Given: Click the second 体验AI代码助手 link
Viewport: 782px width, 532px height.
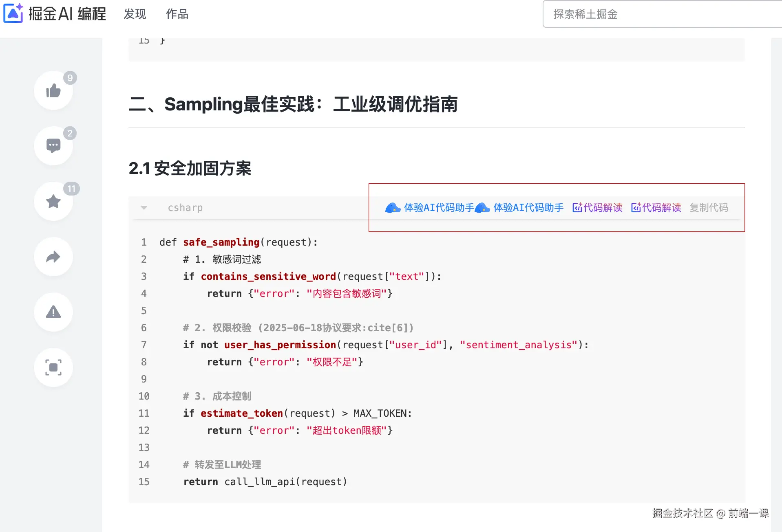Looking at the screenshot, I should point(528,208).
